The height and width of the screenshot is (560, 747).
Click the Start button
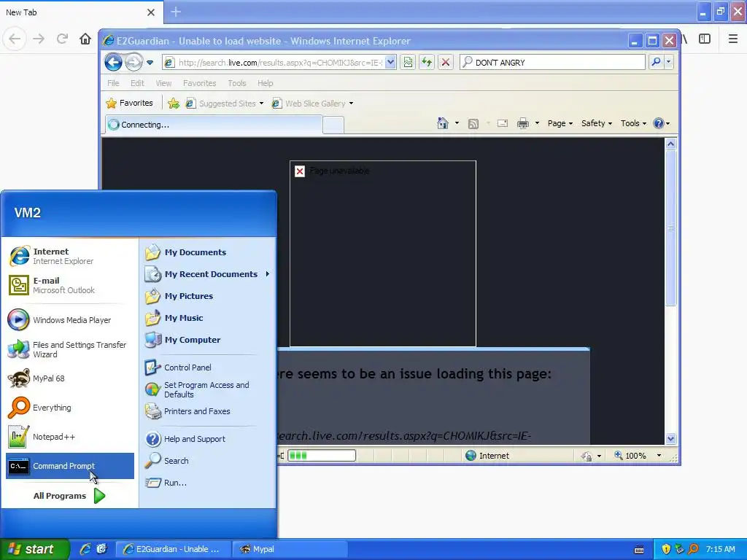click(x=34, y=549)
